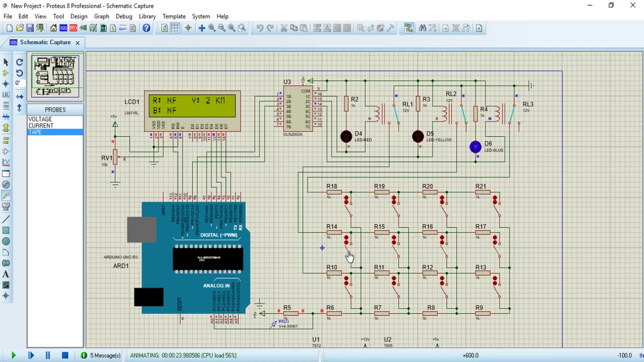Close the Schematic Capture tab
The height and width of the screenshot is (362, 644).
pos(77,43)
